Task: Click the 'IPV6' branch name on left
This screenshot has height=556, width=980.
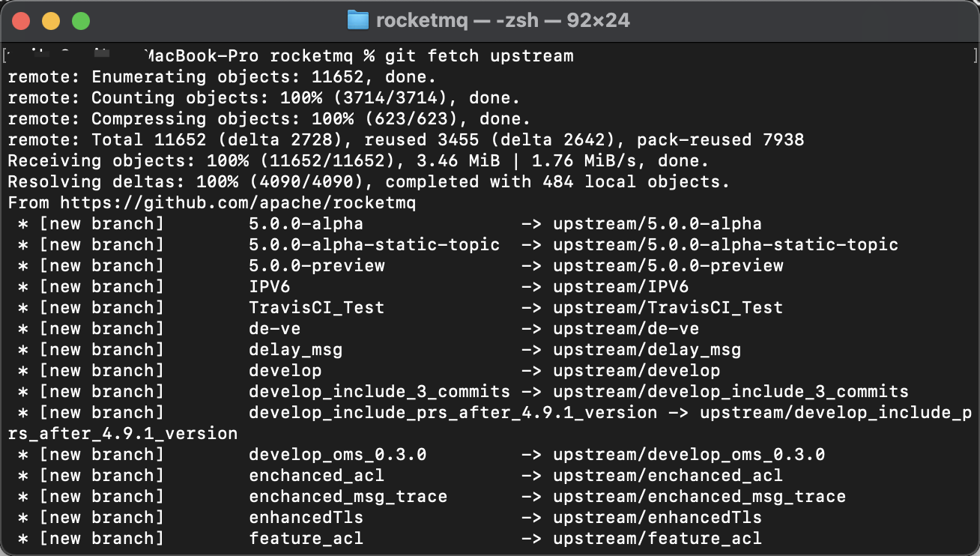Action: click(269, 287)
